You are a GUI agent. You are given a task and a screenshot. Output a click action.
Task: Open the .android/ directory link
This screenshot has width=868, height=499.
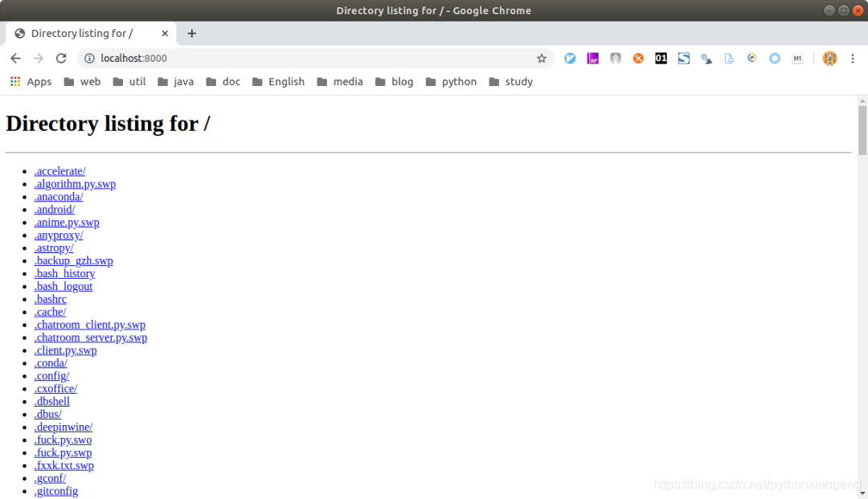(x=55, y=209)
